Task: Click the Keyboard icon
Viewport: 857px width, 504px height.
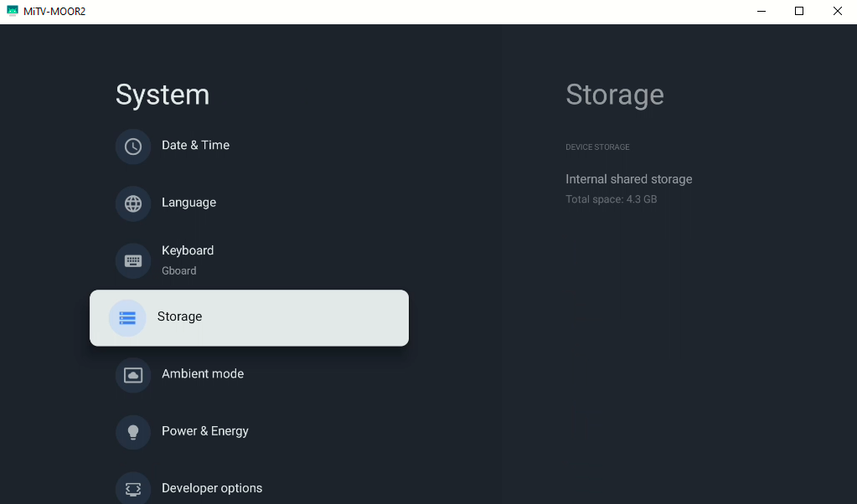Action: coord(133,261)
